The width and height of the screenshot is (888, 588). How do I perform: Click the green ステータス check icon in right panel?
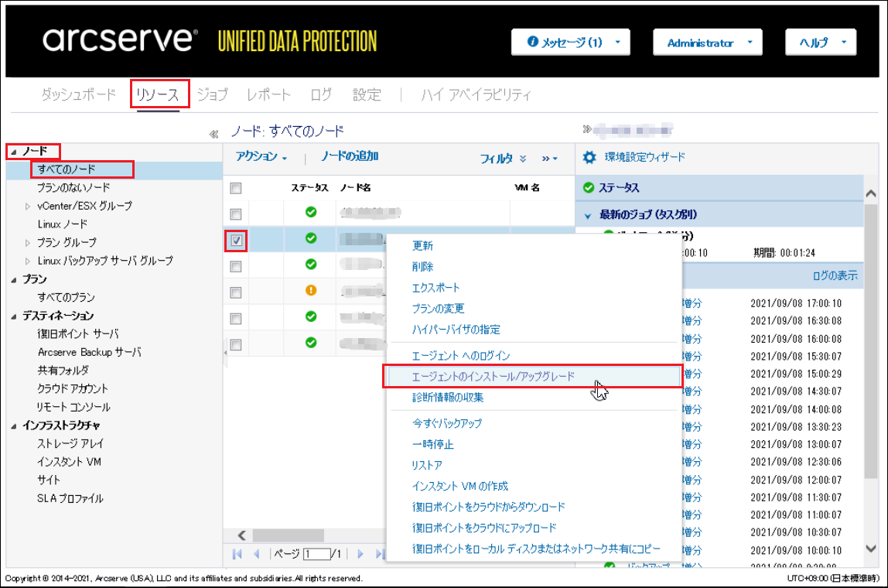pos(589,187)
